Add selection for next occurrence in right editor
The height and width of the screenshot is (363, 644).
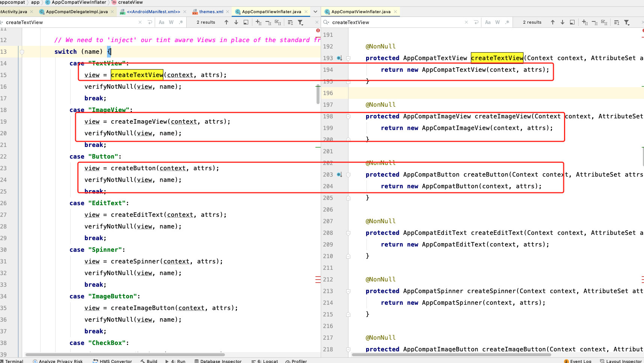coord(585,22)
